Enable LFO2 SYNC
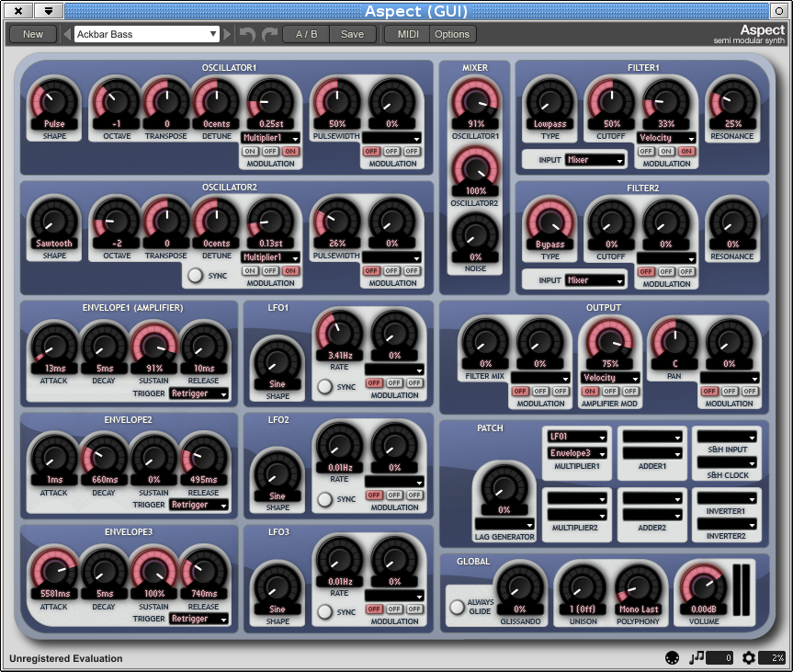Screen dimensions: 793x672 pyautogui.click(x=324, y=499)
